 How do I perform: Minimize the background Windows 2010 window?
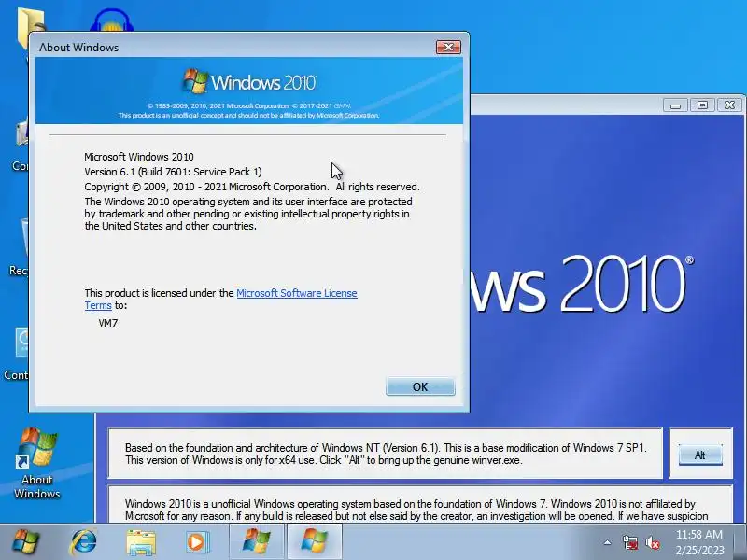coord(675,105)
